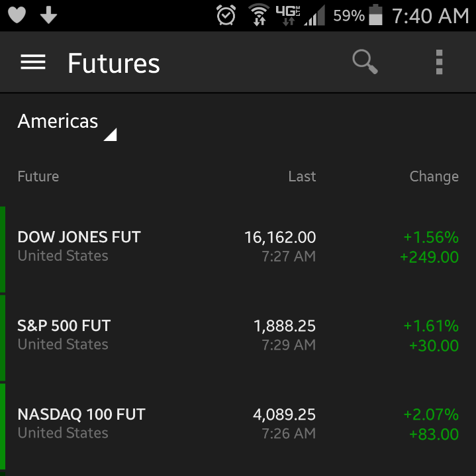Open the S&P 500 FUT row
Image resolution: width=476 pixels, height=476 pixels.
(x=238, y=335)
